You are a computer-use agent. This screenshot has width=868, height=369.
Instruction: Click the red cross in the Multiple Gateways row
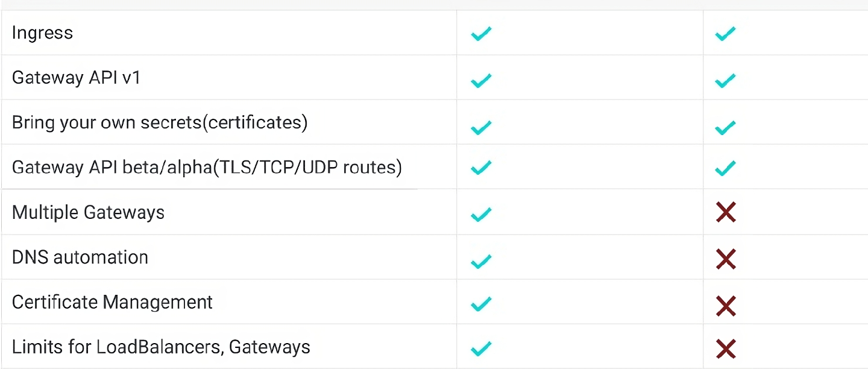[726, 212]
